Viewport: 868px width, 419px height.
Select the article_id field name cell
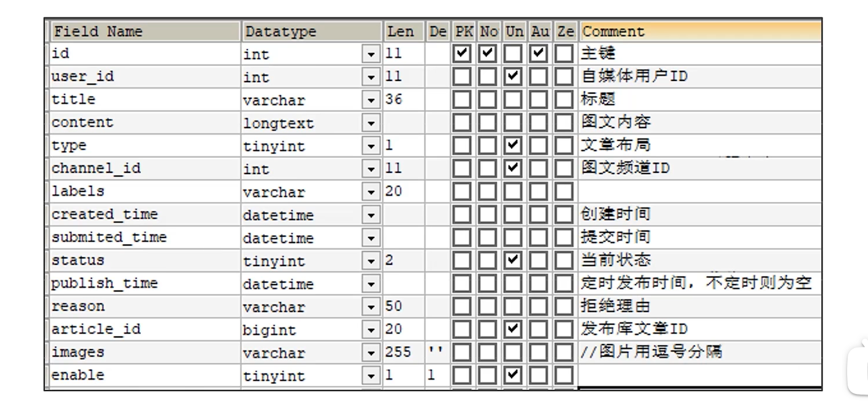[145, 329]
